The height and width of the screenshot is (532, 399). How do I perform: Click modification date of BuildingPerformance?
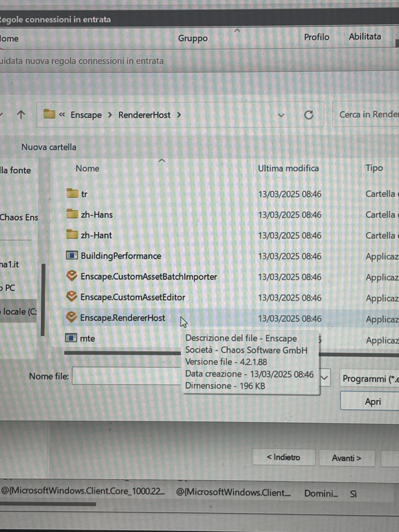289,256
